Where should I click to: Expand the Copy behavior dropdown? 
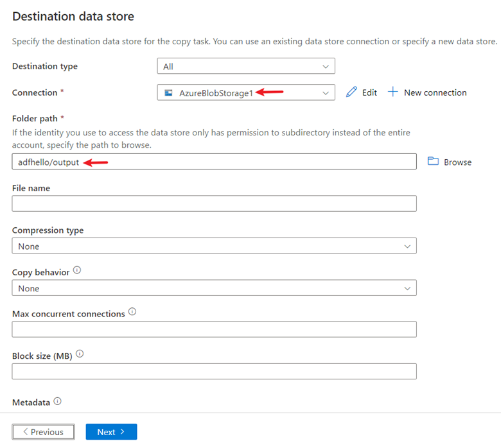[214, 288]
